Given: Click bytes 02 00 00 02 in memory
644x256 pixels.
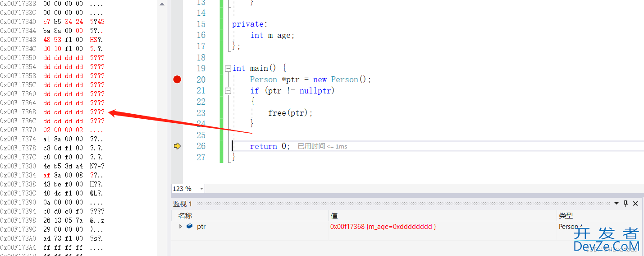Looking at the screenshot, I should pyautogui.click(x=63, y=130).
